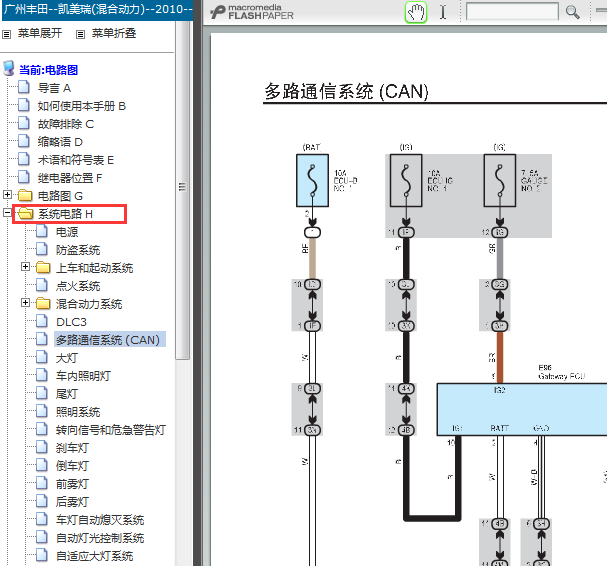Click the page icon beside 故障排除 C
This screenshot has height=566, width=607.
[24, 123]
